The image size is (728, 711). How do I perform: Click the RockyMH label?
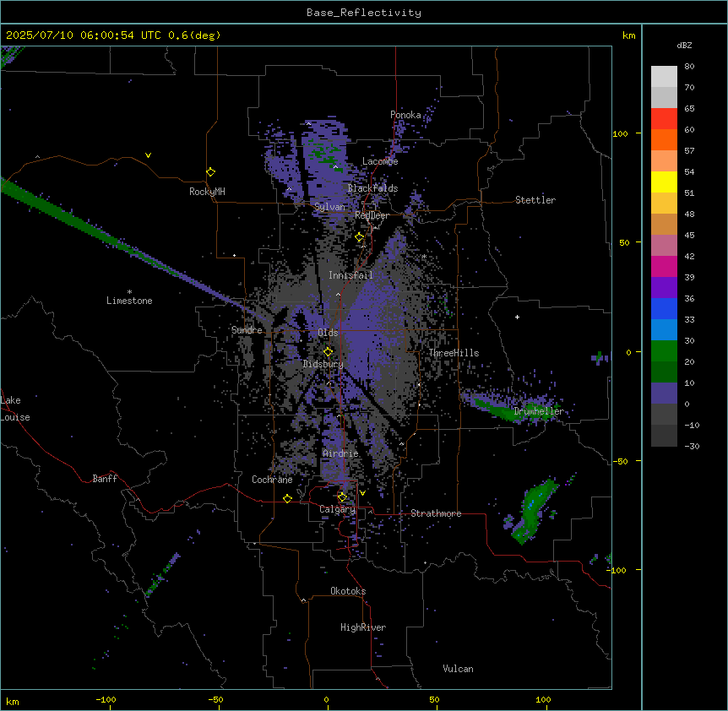[207, 192]
